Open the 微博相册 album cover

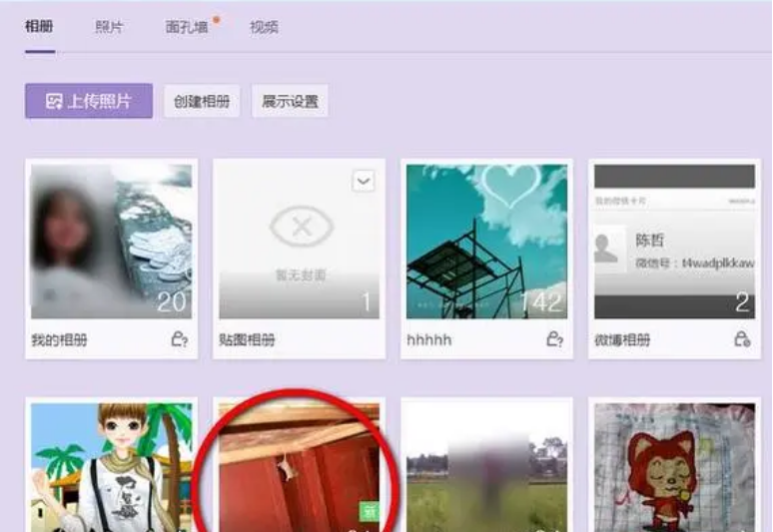[674, 242]
